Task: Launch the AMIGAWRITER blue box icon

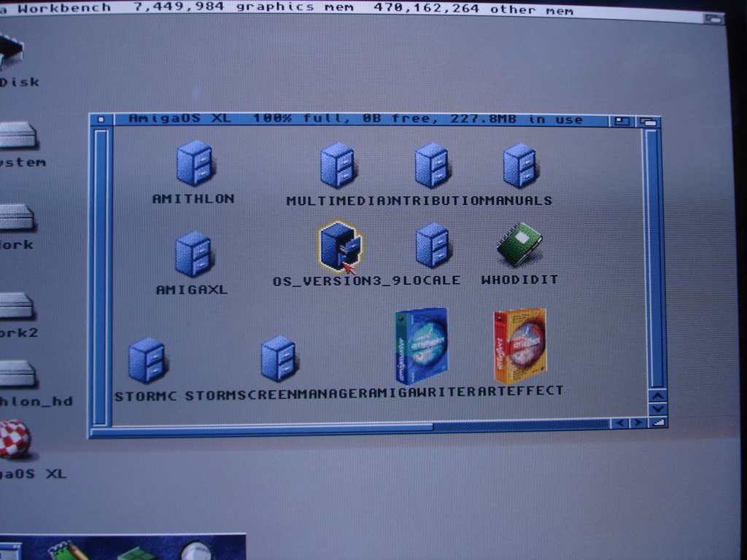Action: tap(421, 346)
